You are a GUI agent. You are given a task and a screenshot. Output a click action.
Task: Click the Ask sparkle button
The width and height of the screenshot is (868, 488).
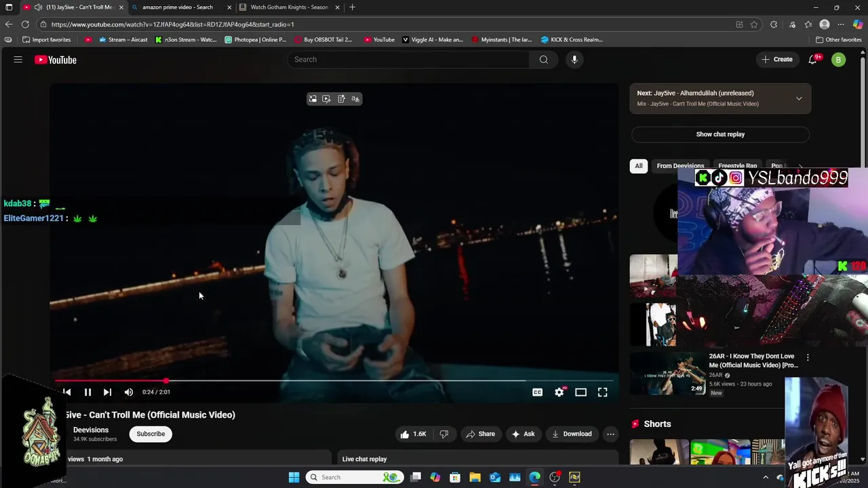click(523, 434)
